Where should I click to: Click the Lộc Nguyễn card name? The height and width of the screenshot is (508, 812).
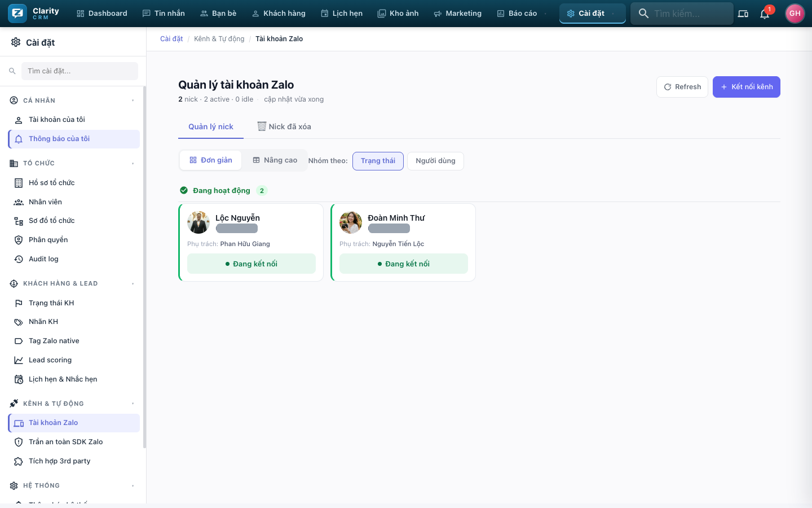(237, 218)
